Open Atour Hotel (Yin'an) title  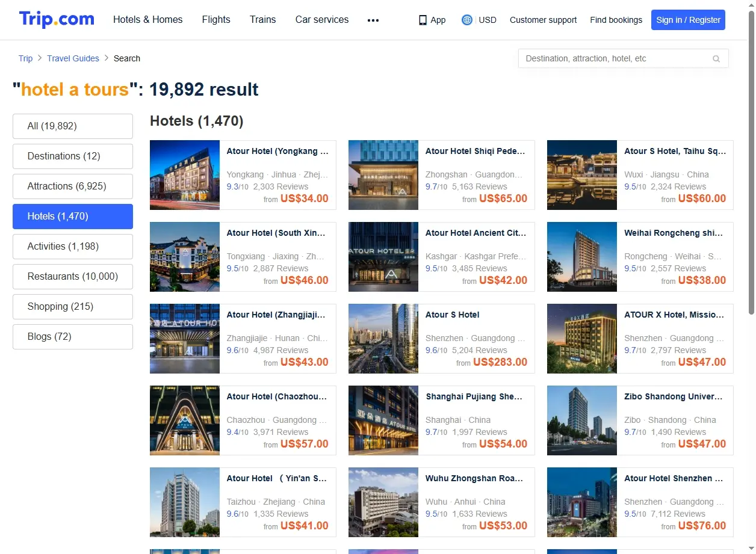[277, 478]
